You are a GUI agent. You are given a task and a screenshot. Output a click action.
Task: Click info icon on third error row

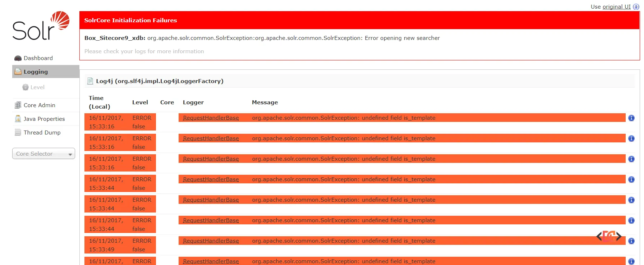[631, 159]
